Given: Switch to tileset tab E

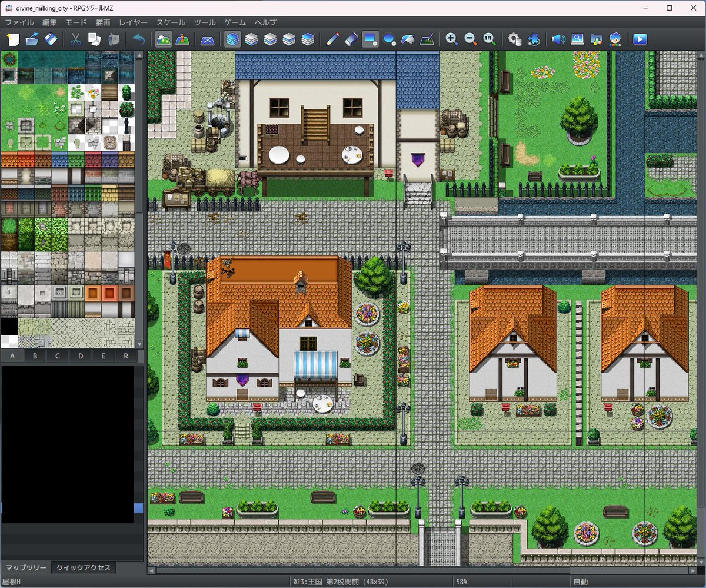Looking at the screenshot, I should pyautogui.click(x=103, y=356).
